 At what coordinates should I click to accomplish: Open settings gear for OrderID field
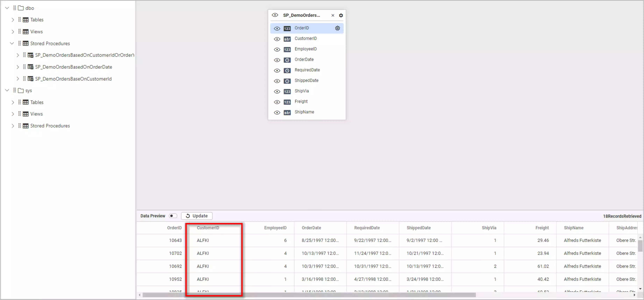(x=337, y=28)
